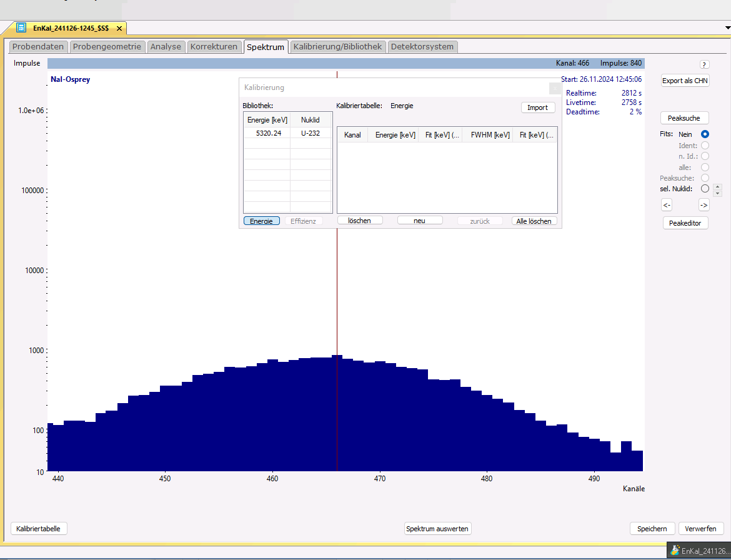Start Peaksuche with the button
The image size is (731, 560).
[685, 118]
